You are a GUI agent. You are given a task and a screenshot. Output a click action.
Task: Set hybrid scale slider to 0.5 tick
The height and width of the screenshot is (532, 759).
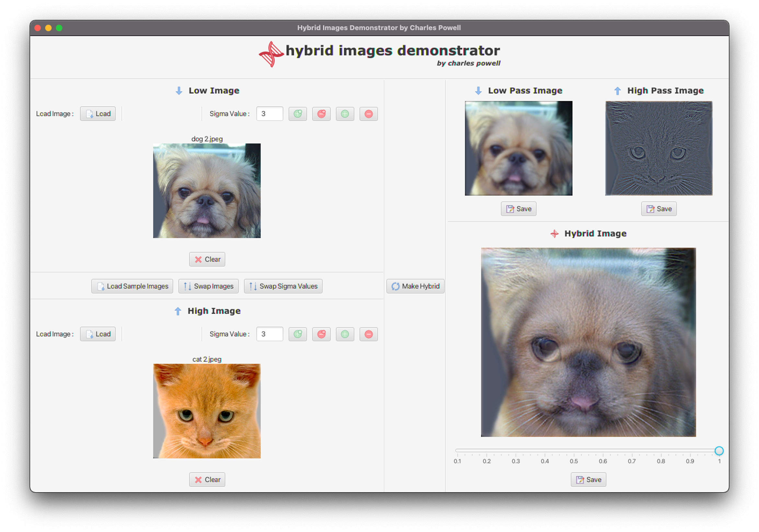(574, 451)
